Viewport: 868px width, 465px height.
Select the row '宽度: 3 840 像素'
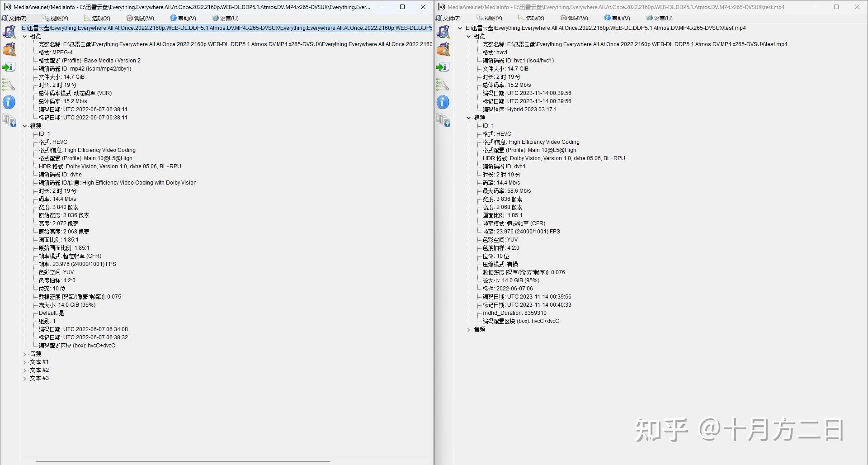click(x=58, y=207)
